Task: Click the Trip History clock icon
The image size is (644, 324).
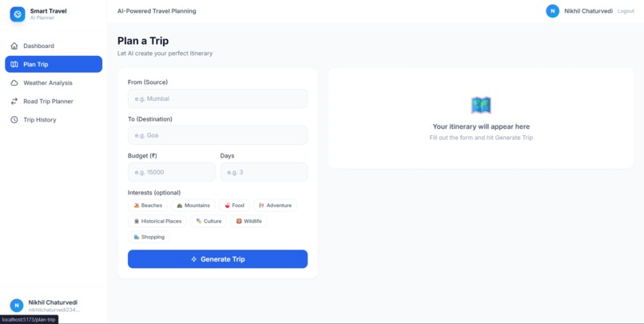Action: tap(14, 120)
